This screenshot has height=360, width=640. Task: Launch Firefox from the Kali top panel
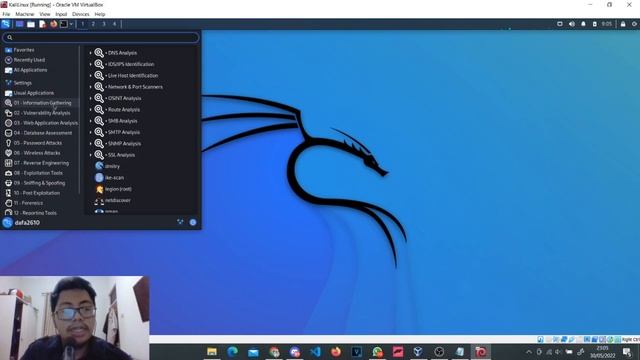[53, 24]
